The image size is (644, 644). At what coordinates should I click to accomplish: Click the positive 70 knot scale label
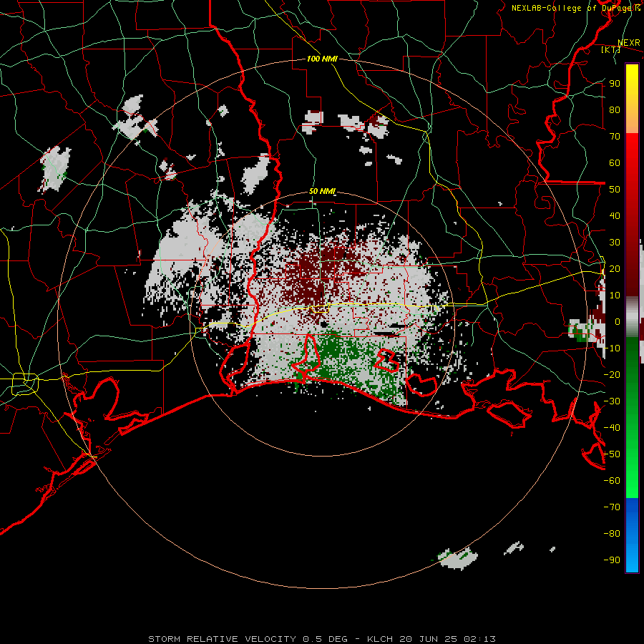pyautogui.click(x=615, y=137)
